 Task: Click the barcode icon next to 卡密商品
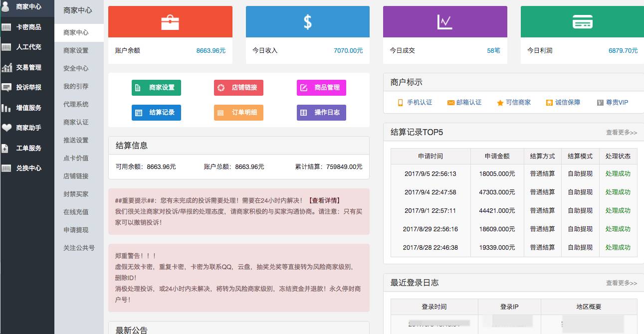point(6,27)
